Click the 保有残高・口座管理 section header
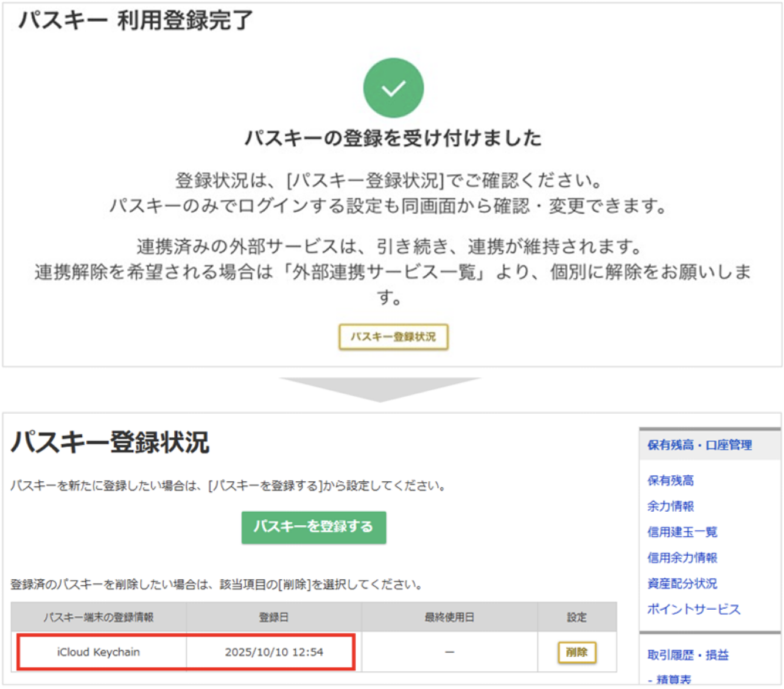 pos(698,445)
